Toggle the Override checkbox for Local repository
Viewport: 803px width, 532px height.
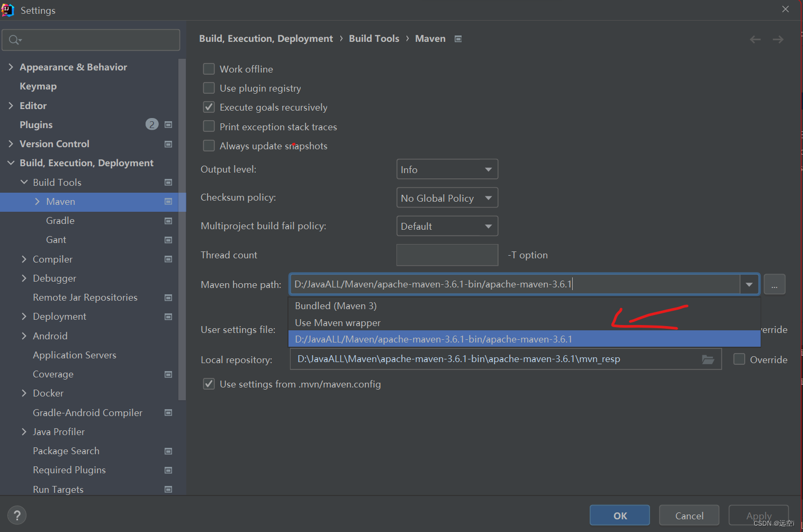[739, 359]
